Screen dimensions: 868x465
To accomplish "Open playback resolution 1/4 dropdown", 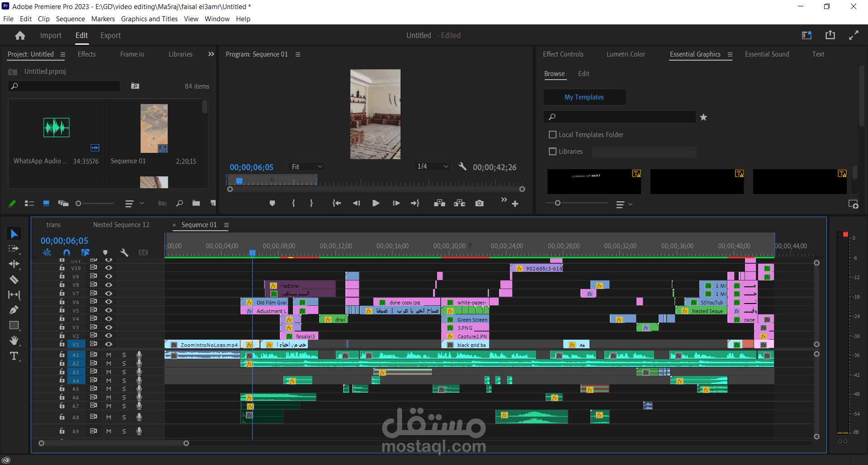I will tap(433, 166).
